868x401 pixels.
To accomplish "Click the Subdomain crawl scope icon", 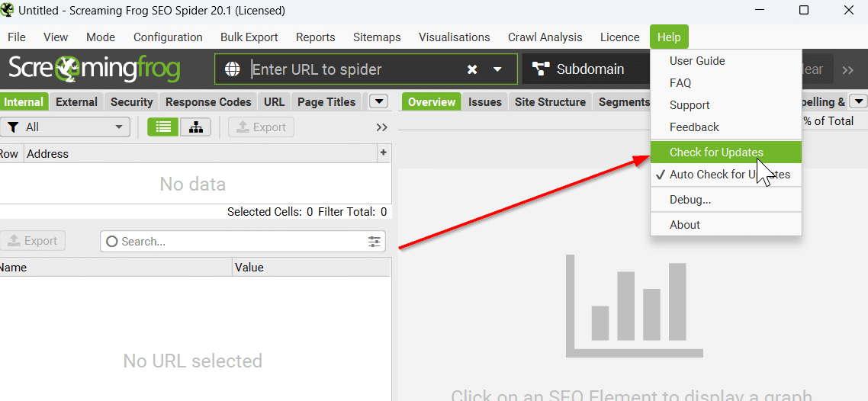I will tap(541, 69).
